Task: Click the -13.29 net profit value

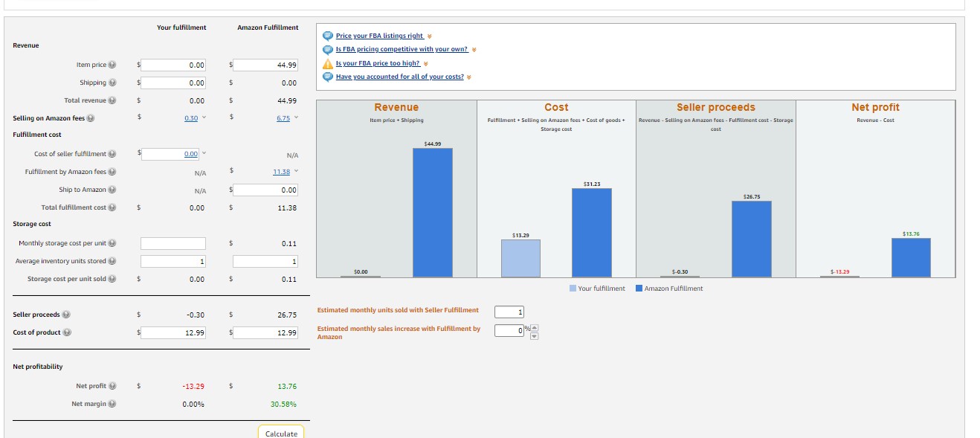Action: coord(193,386)
